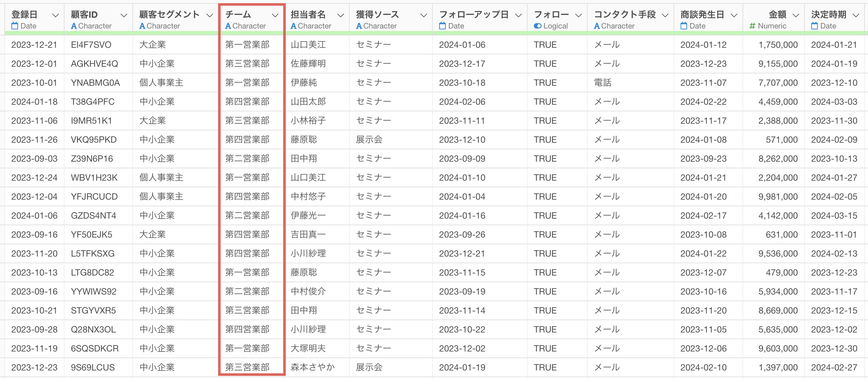Select 第二営業部 in the YYWIWS92 row
The image size is (868, 379).
point(247,291)
